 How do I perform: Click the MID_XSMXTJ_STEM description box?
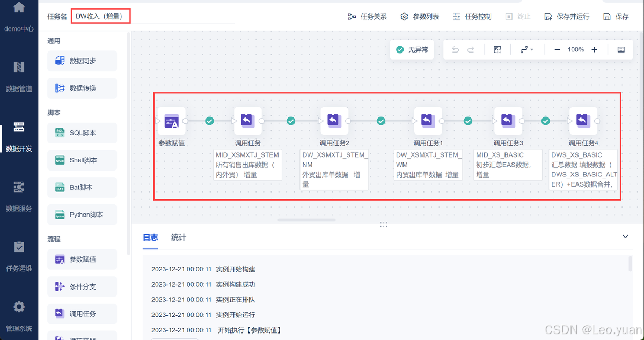[x=247, y=165]
